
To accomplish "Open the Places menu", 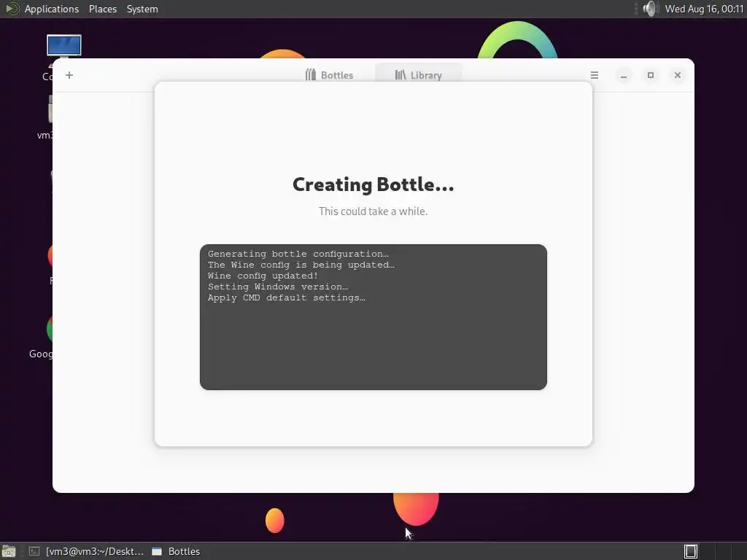I will 102,9.
